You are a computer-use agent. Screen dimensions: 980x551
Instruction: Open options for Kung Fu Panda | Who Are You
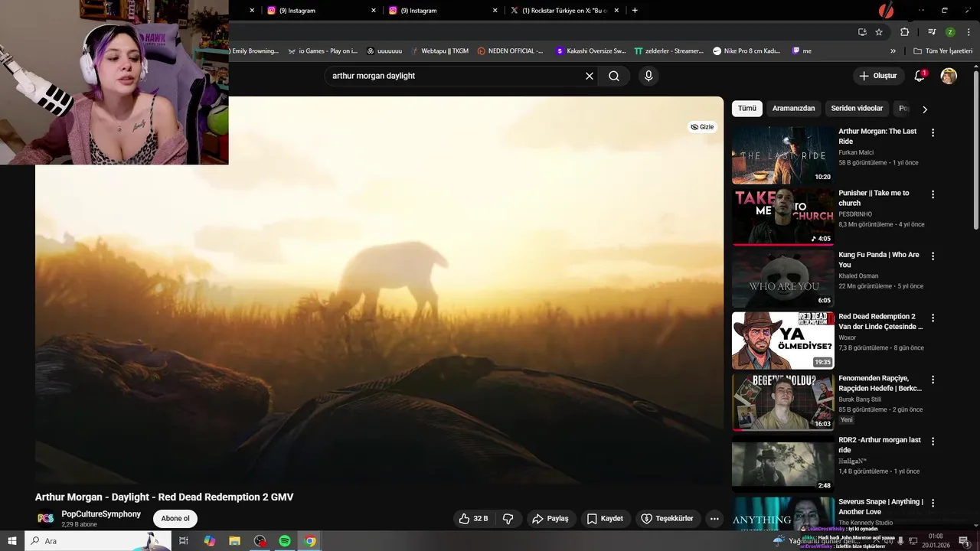point(933,256)
